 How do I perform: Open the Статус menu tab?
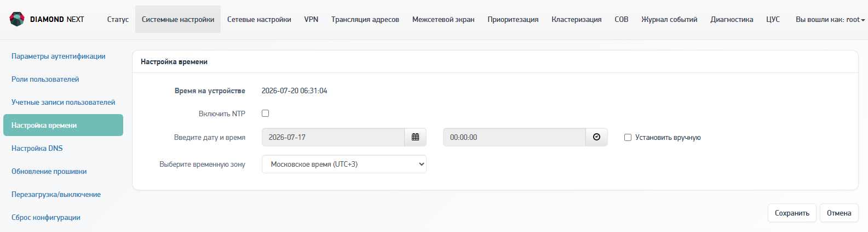tap(118, 19)
